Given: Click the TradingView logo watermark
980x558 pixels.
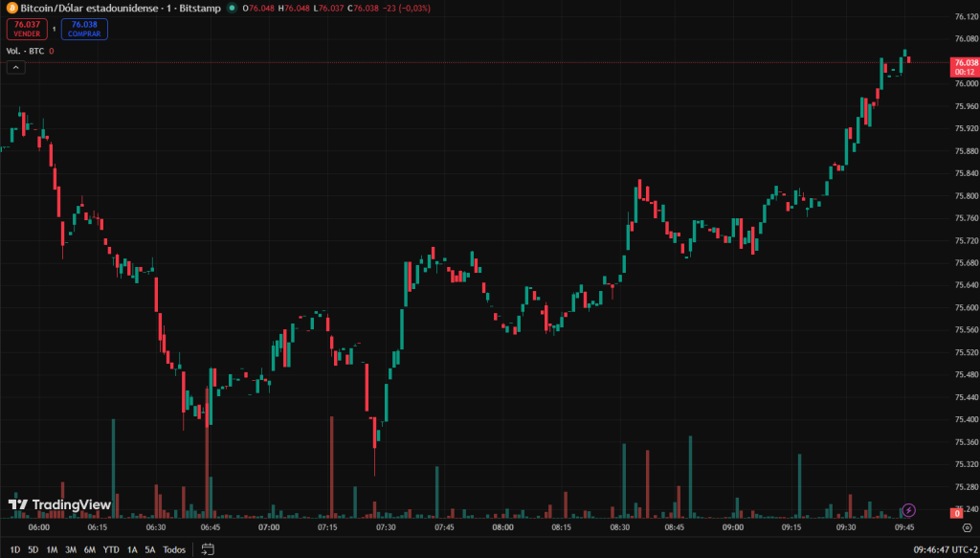Looking at the screenshot, I should tap(59, 504).
